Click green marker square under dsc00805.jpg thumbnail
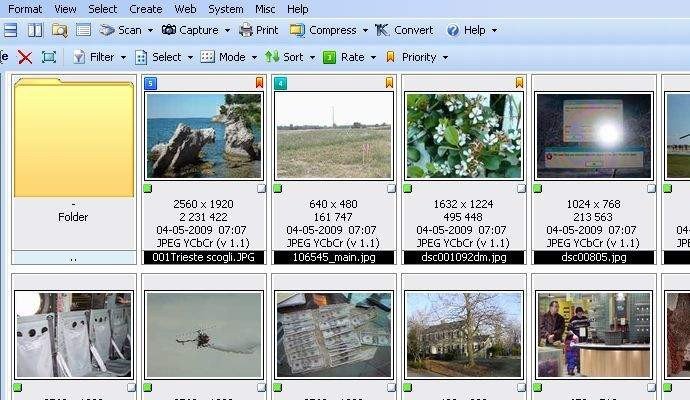This screenshot has width=690, height=400. [x=537, y=189]
